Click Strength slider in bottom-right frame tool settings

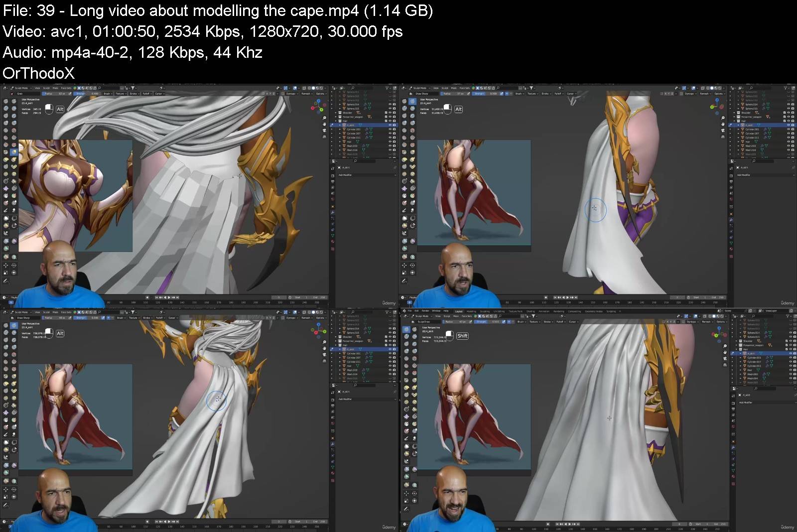click(488, 322)
